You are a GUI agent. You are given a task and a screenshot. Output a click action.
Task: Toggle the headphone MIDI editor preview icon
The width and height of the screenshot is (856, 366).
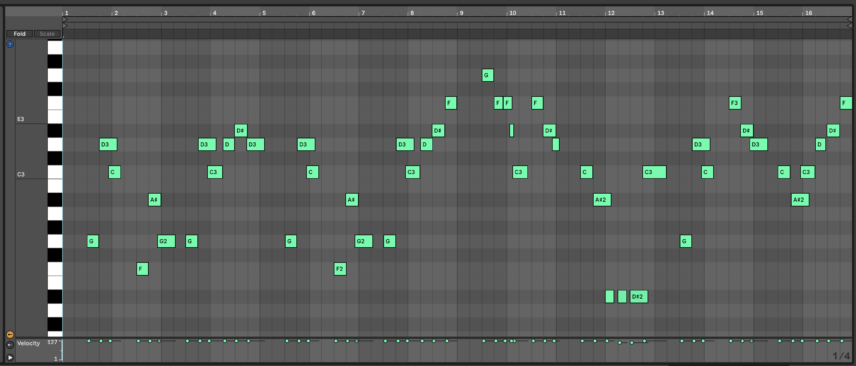coord(10,44)
